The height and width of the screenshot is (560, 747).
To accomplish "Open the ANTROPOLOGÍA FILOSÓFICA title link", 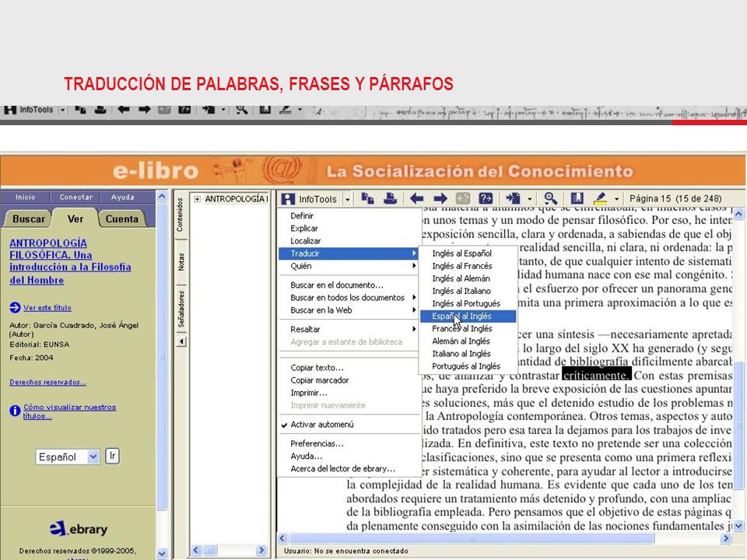I will [70, 261].
